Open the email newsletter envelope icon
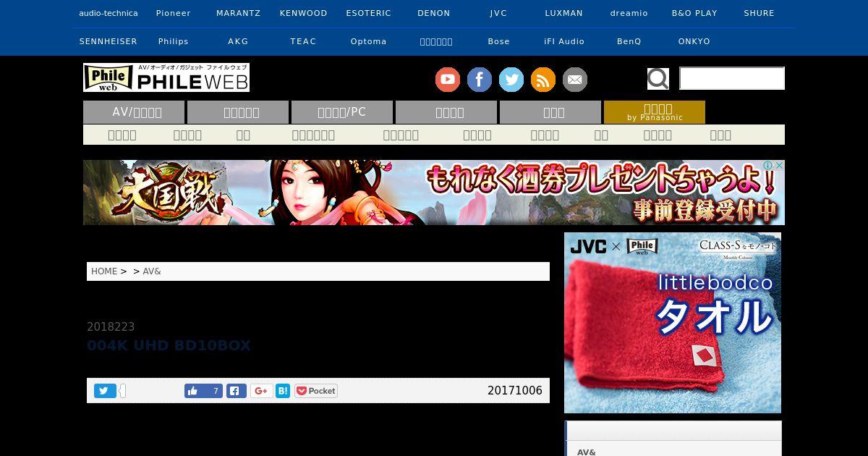The image size is (868, 456). coord(575,80)
